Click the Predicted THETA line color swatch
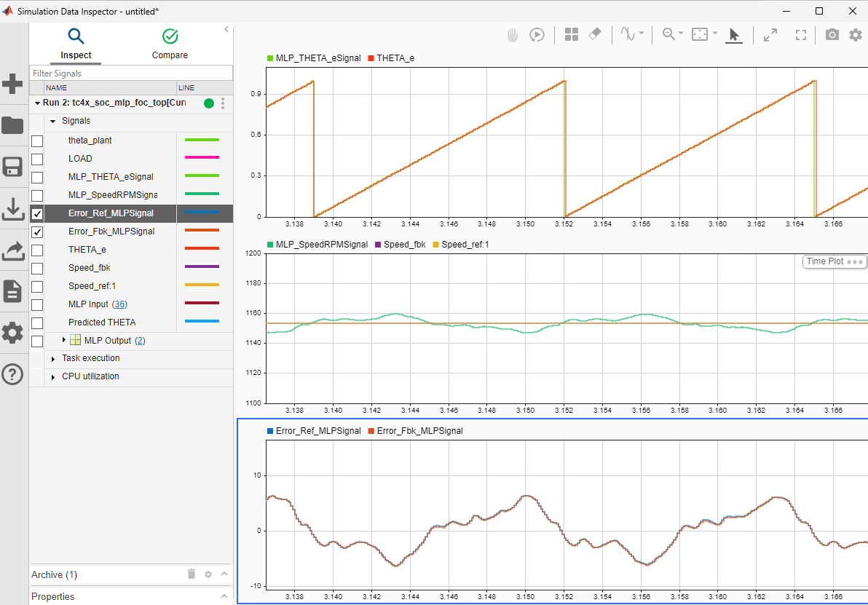The width and height of the screenshot is (868, 605). [x=202, y=322]
